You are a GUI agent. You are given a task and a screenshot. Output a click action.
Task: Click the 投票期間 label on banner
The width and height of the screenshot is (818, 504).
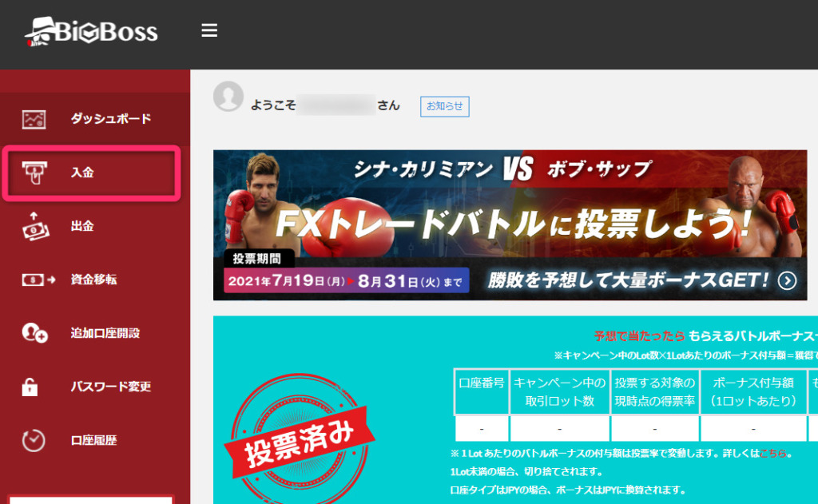[x=256, y=259]
